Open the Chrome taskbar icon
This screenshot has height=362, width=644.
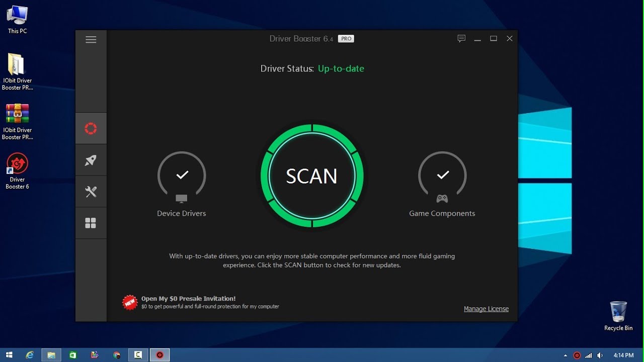tap(117, 355)
